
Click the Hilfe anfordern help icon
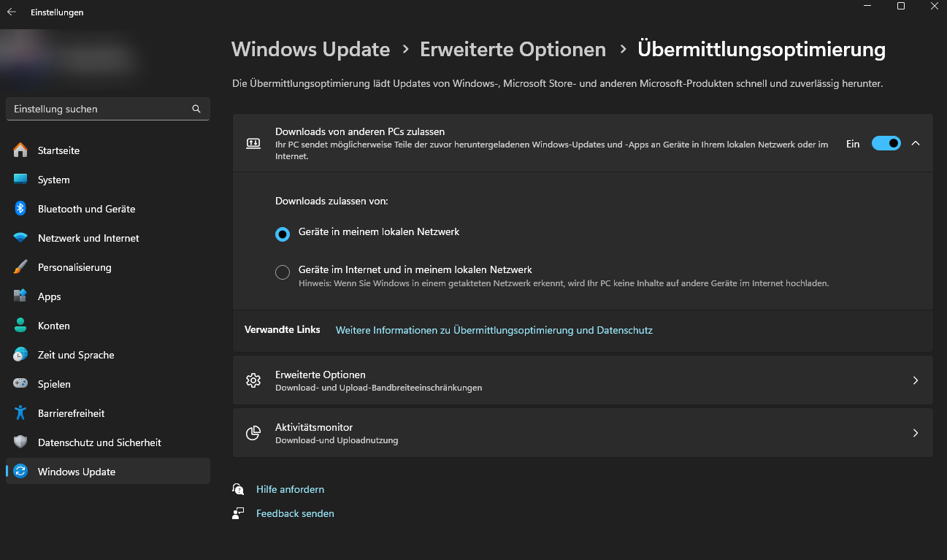pos(238,489)
